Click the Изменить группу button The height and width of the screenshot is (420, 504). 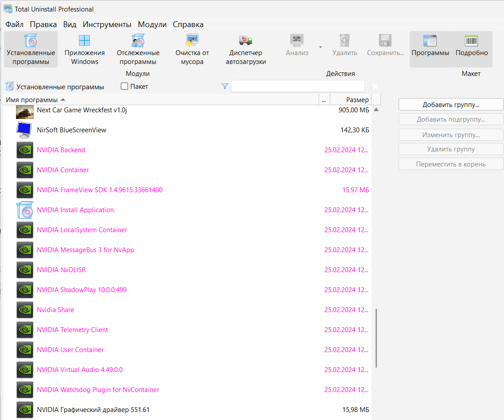tap(451, 135)
